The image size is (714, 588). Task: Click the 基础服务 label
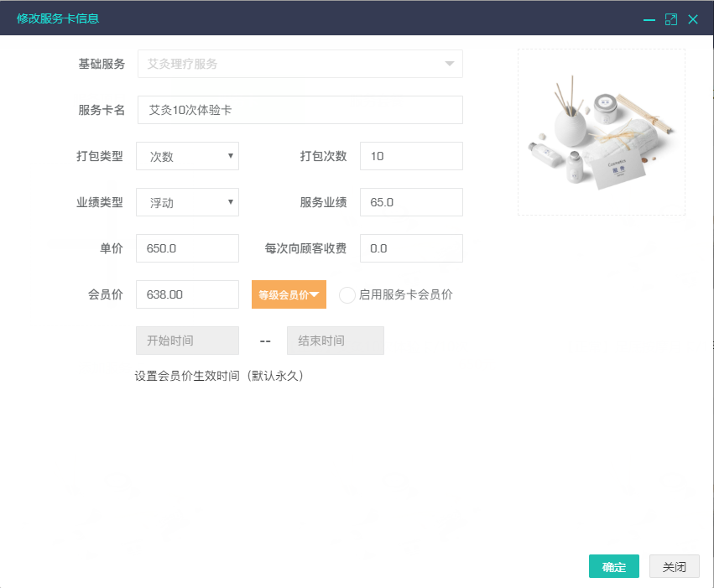tap(102, 64)
